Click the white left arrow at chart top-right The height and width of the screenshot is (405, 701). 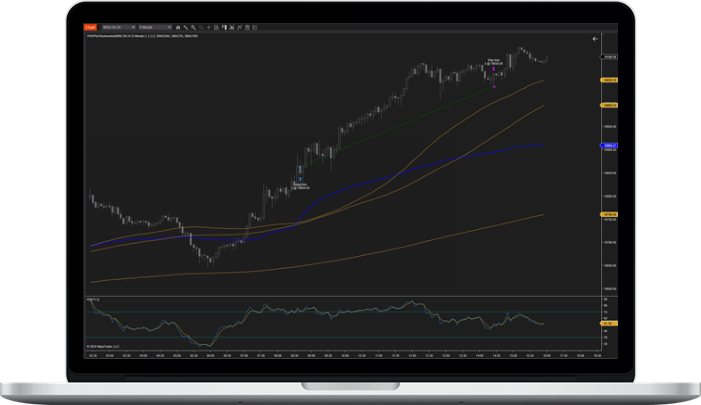pos(594,39)
